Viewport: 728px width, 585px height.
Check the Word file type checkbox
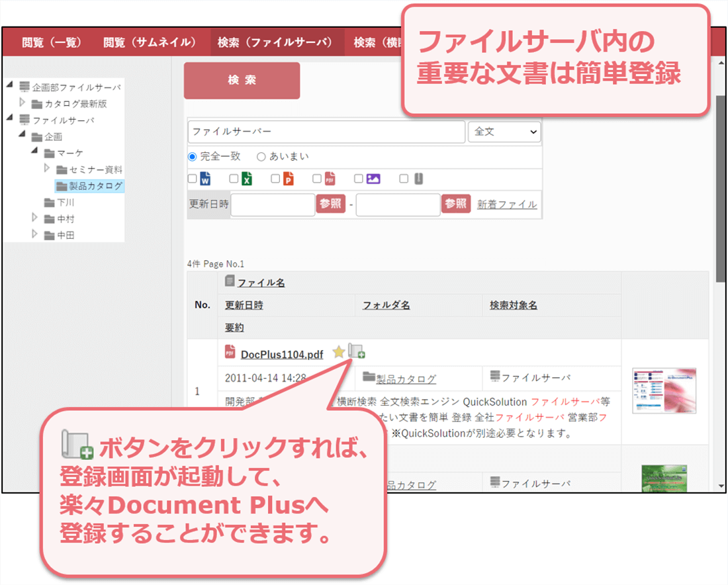tap(192, 178)
